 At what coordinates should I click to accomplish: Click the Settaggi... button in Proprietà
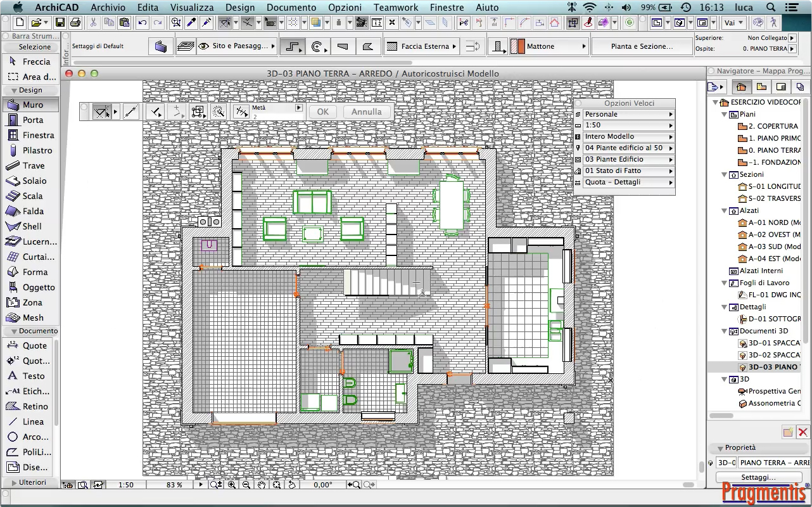click(758, 477)
